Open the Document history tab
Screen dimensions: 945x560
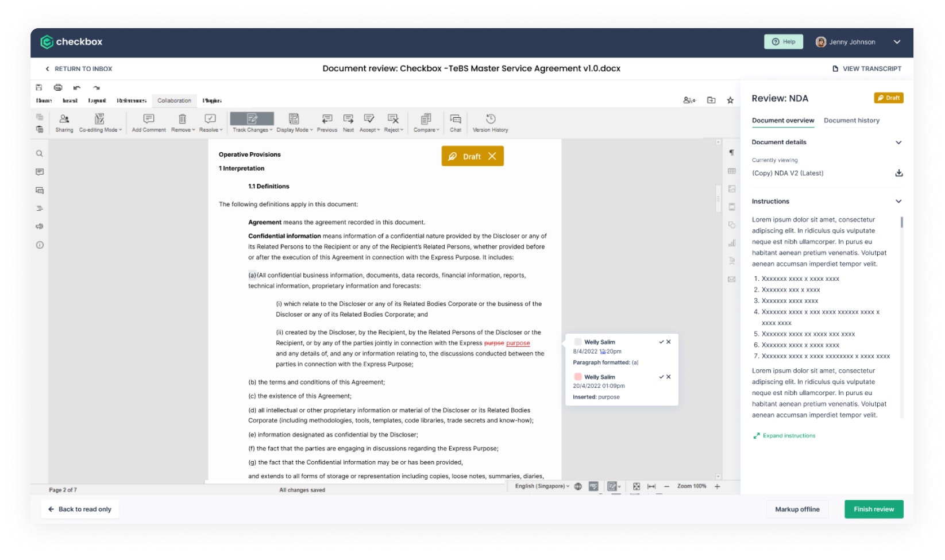(x=851, y=120)
